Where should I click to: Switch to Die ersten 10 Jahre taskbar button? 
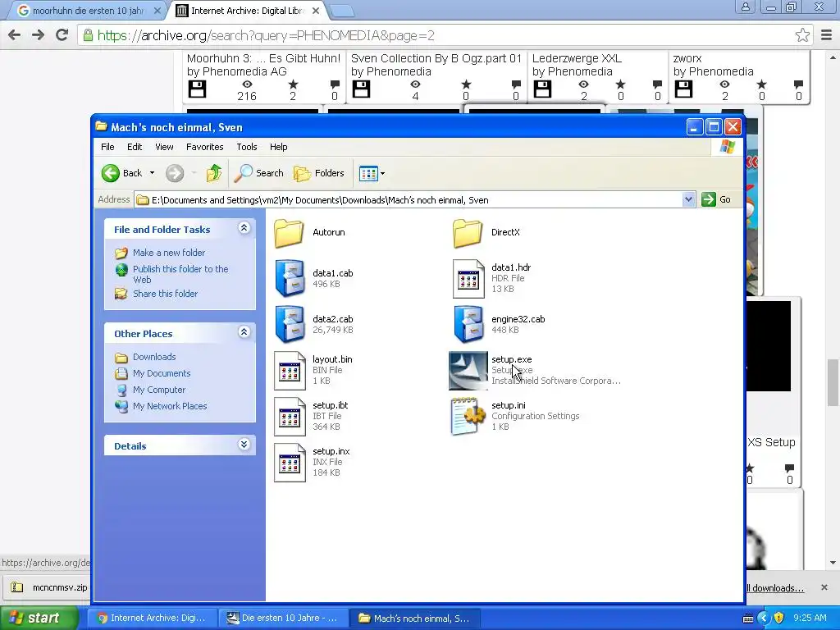[284, 618]
